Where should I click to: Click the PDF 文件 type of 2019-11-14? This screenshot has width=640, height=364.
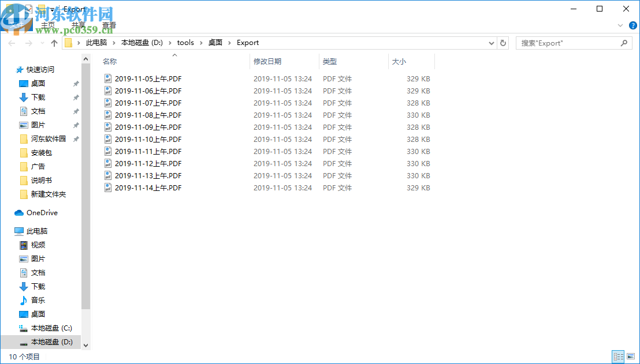click(337, 188)
